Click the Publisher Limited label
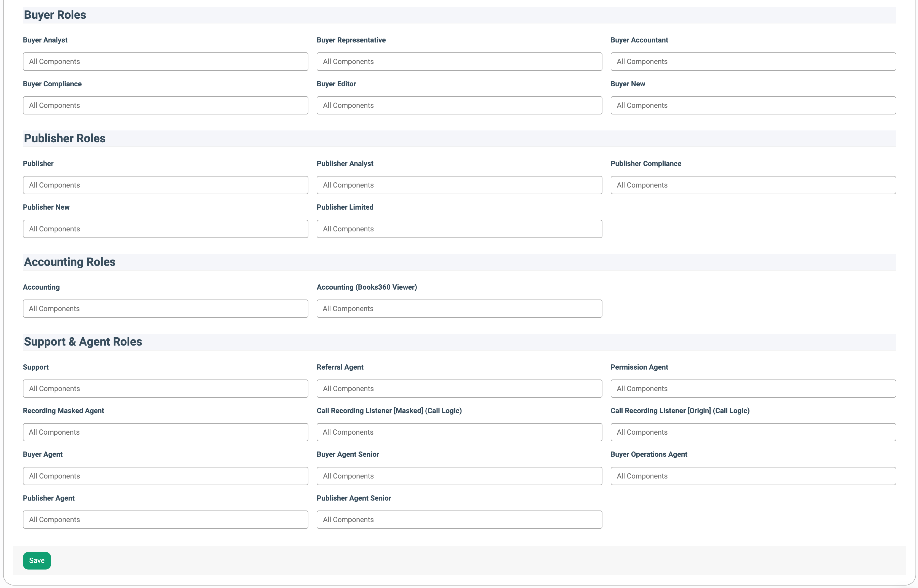The image size is (918, 588). tap(345, 207)
